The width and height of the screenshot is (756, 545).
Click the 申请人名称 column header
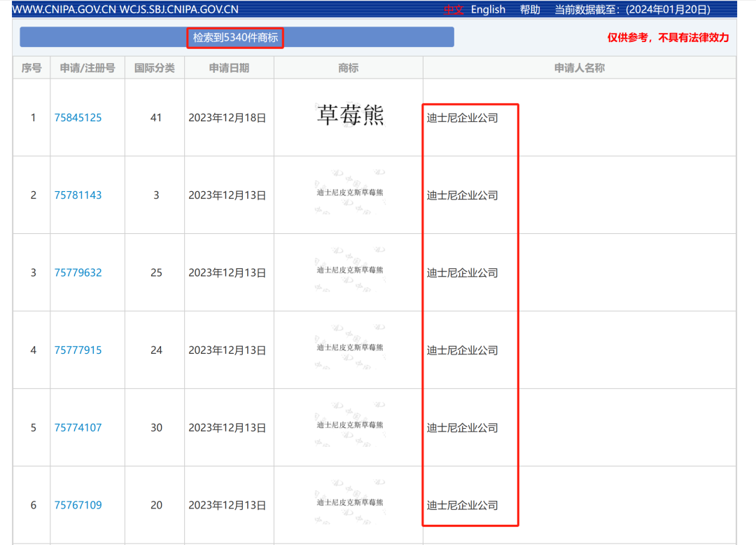tap(579, 68)
